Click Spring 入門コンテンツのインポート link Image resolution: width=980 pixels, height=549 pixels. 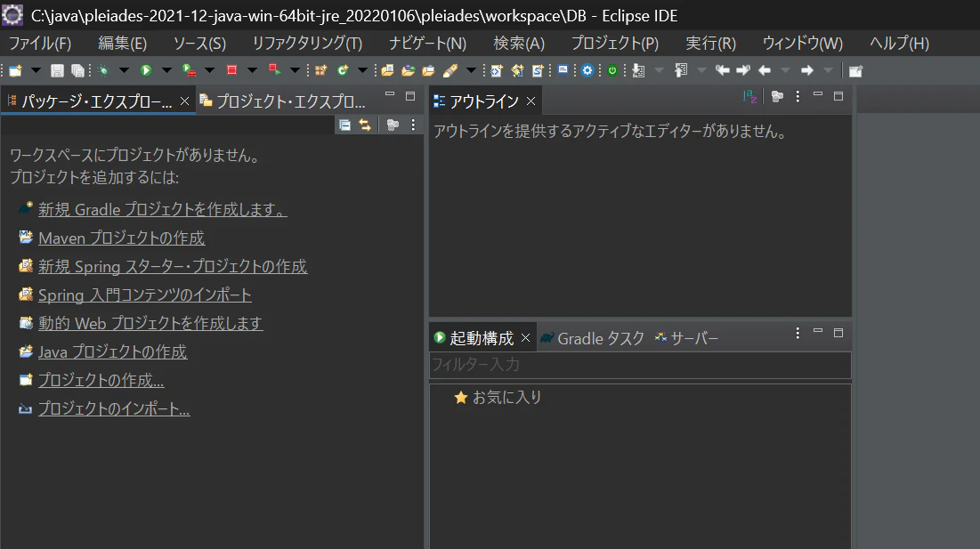pos(145,295)
